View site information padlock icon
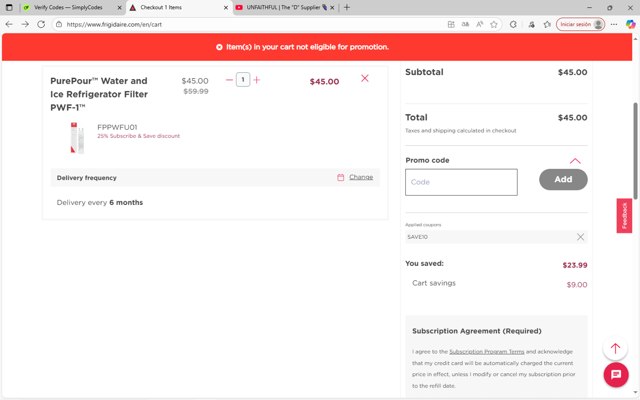 pyautogui.click(x=59, y=24)
